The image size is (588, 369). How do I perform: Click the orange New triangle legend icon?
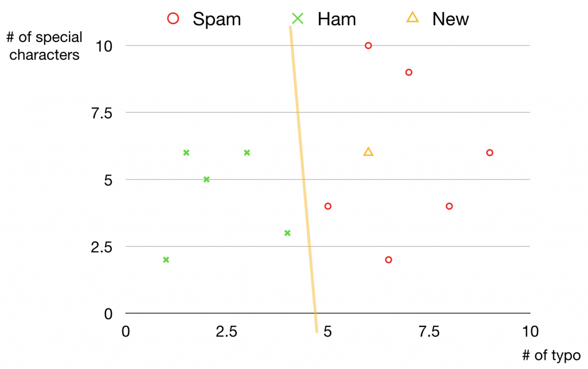[412, 18]
